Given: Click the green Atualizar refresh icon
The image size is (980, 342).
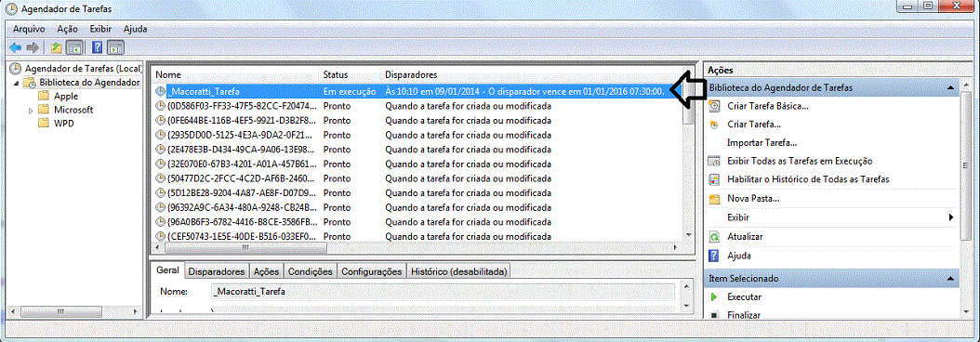Looking at the screenshot, I should (714, 237).
